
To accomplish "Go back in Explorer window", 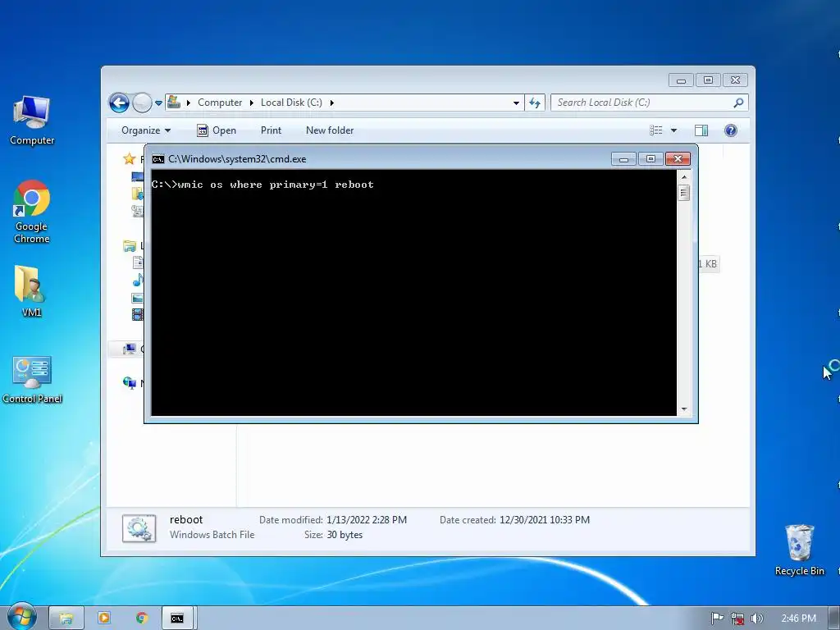I will [x=119, y=103].
